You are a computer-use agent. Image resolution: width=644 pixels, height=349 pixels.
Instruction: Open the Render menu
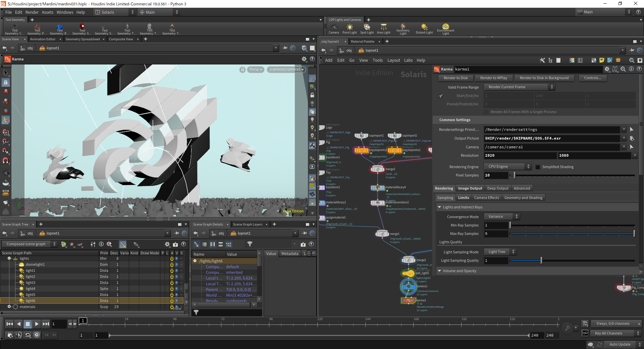(x=32, y=12)
